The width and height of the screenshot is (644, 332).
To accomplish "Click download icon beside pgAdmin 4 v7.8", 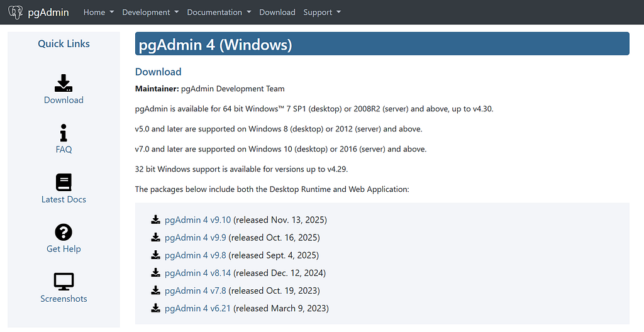I will point(156,290).
